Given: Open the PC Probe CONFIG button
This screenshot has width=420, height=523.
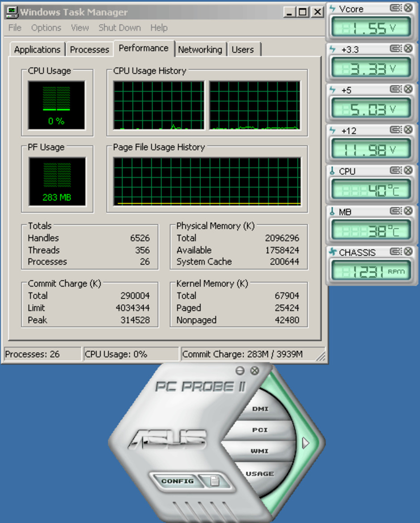Looking at the screenshot, I should pos(177,481).
